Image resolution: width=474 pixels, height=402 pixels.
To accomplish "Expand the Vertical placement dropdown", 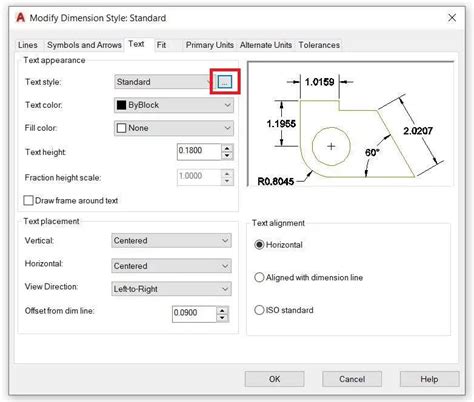I will pyautogui.click(x=171, y=240).
